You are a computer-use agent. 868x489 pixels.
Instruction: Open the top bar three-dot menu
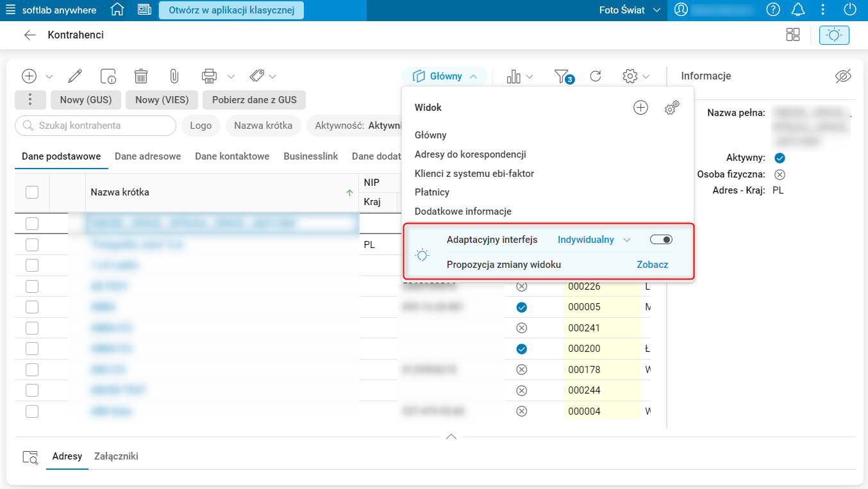click(x=824, y=10)
